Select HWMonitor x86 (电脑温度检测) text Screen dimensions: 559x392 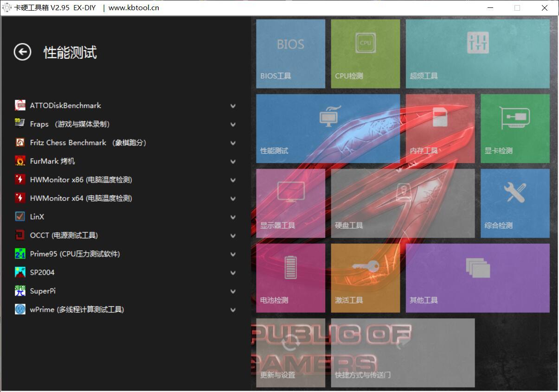pyautogui.click(x=81, y=179)
